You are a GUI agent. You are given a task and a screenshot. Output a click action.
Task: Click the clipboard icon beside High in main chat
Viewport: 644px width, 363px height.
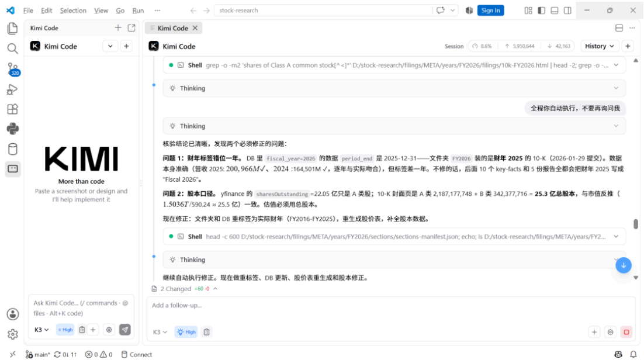[207, 332]
